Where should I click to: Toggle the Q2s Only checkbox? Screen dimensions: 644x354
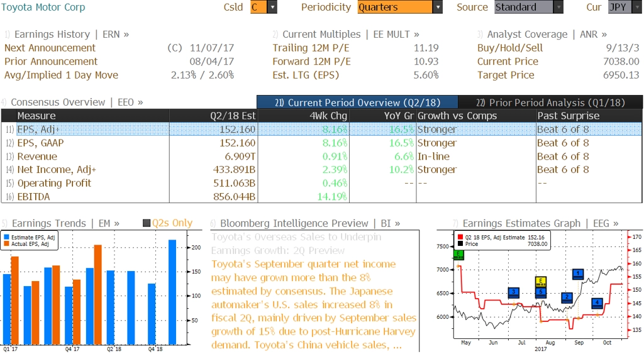coord(146,223)
